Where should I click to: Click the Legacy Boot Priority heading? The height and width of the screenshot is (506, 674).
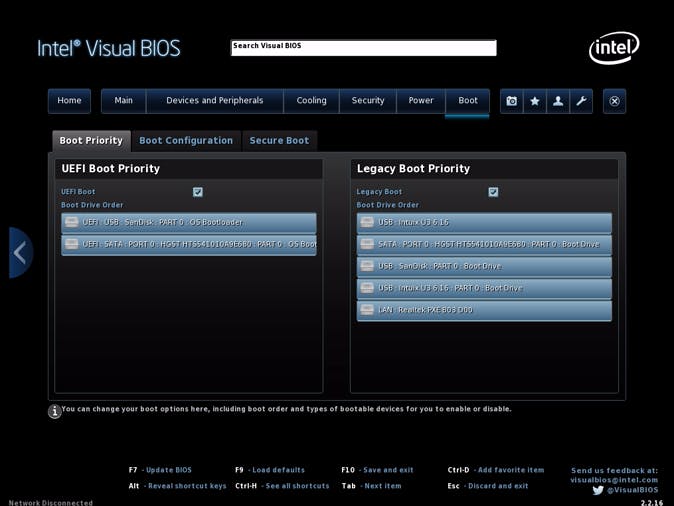413,169
